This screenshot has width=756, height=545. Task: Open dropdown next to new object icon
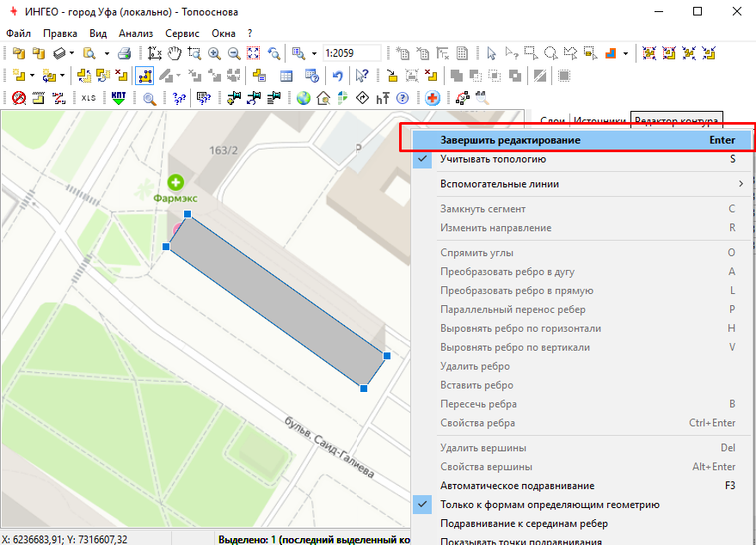point(33,76)
